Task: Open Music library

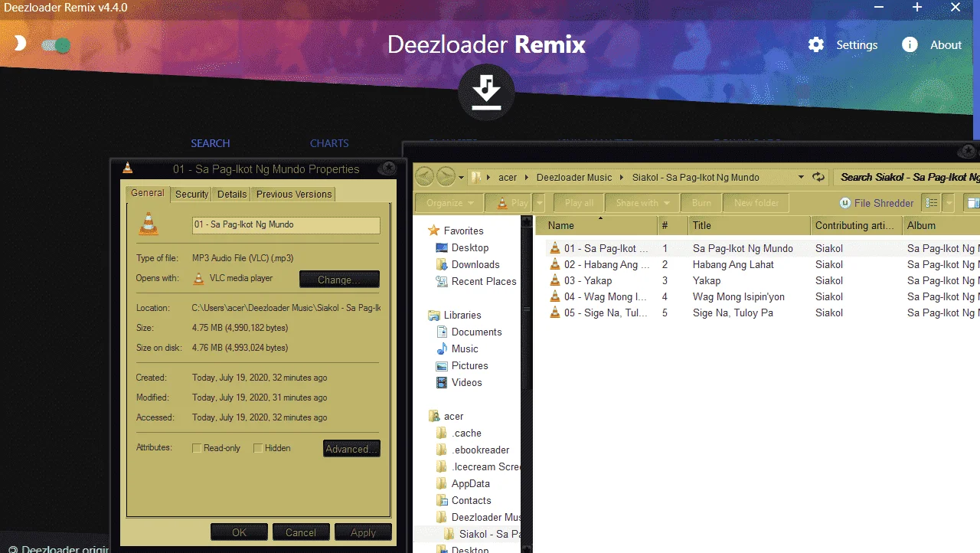Action: tap(465, 348)
